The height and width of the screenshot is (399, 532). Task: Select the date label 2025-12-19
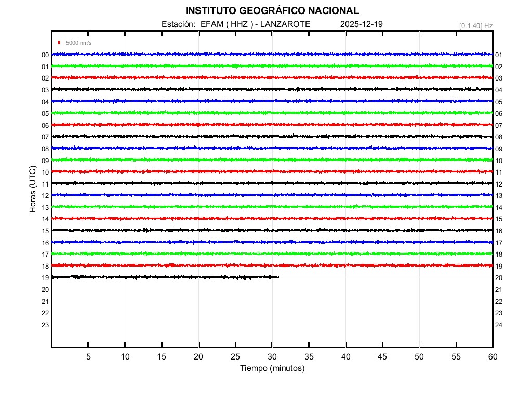coord(362,24)
